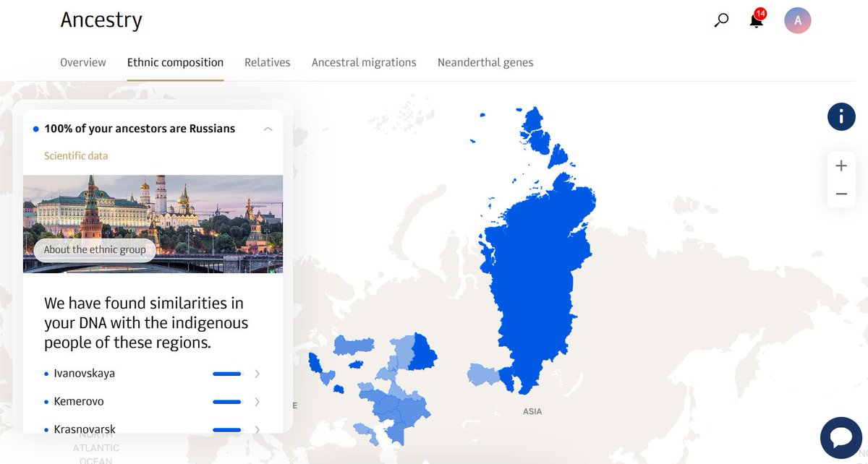Open the Scientific data link
The width and height of the screenshot is (868, 464).
point(76,155)
